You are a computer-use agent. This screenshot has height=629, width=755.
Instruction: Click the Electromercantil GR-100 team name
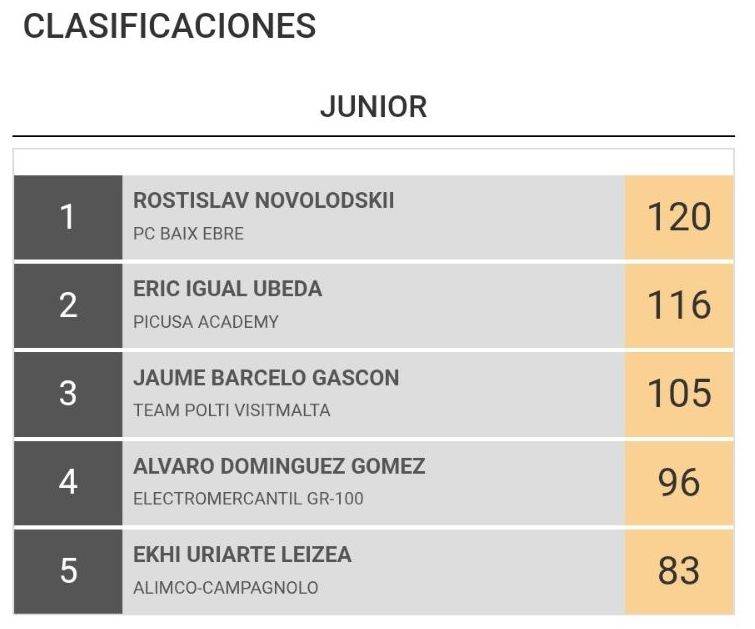coord(248,498)
